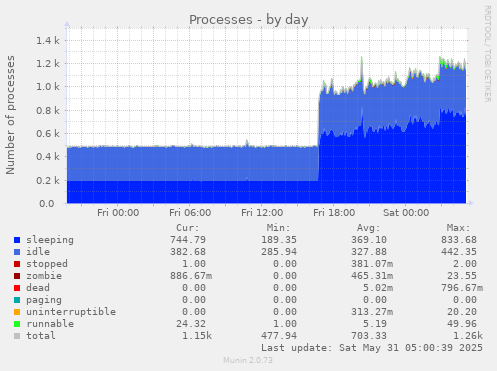Click stopped average value 381.07m
Screen dimensions: 497x371
tap(372, 264)
